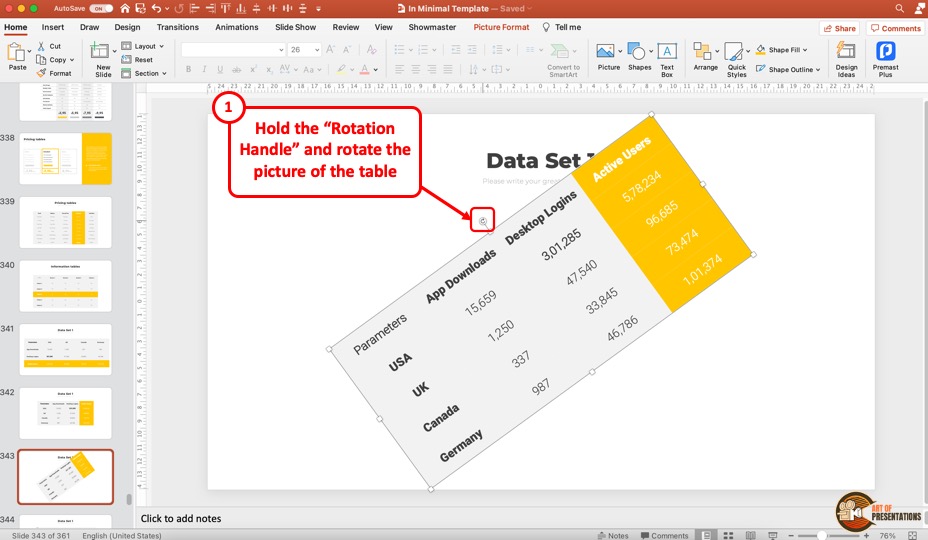Open the Design tab
This screenshot has height=540, width=928.
[x=127, y=27]
